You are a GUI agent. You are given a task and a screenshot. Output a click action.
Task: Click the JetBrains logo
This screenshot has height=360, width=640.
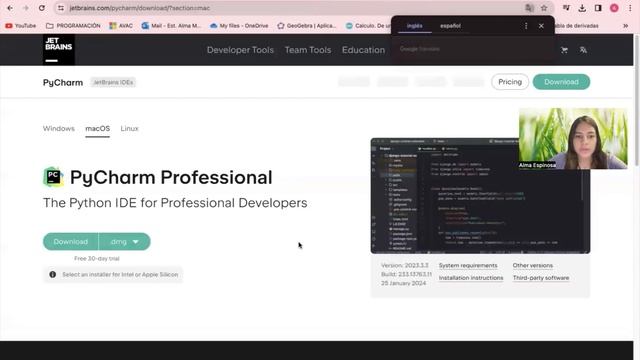pos(58,50)
